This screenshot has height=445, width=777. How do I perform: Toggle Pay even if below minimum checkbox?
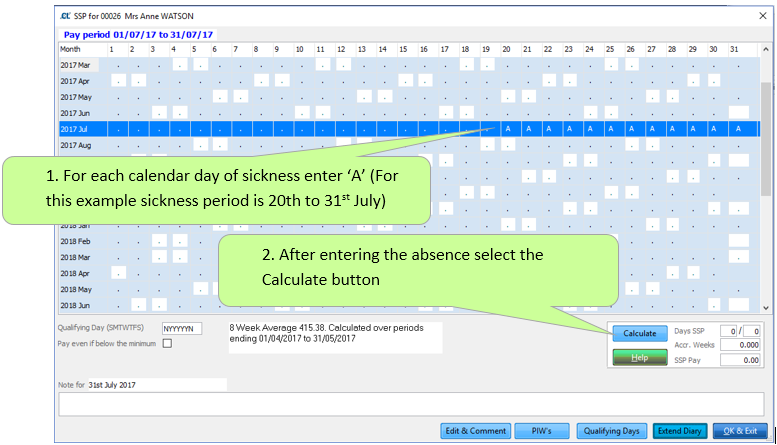[167, 344]
